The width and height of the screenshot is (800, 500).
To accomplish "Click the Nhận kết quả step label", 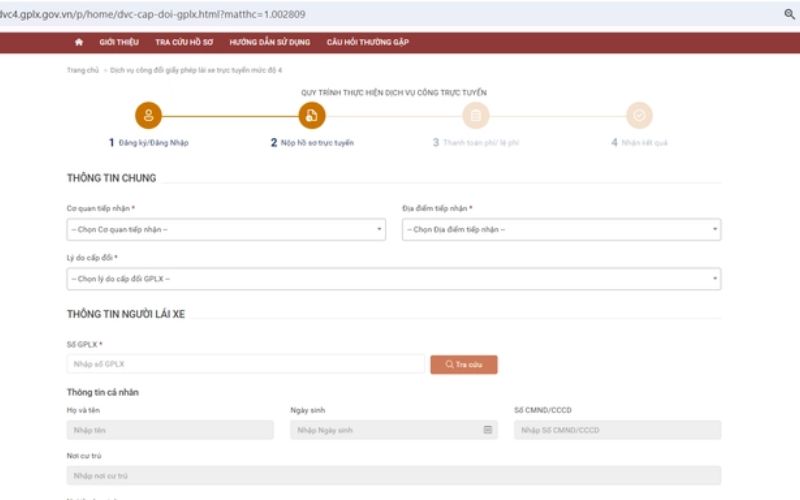I will coord(644,143).
